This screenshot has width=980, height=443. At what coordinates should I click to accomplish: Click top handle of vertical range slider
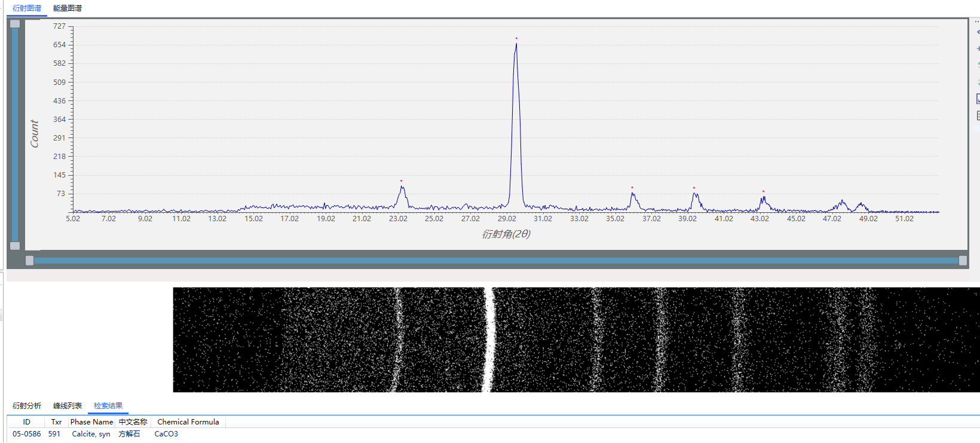click(x=15, y=24)
